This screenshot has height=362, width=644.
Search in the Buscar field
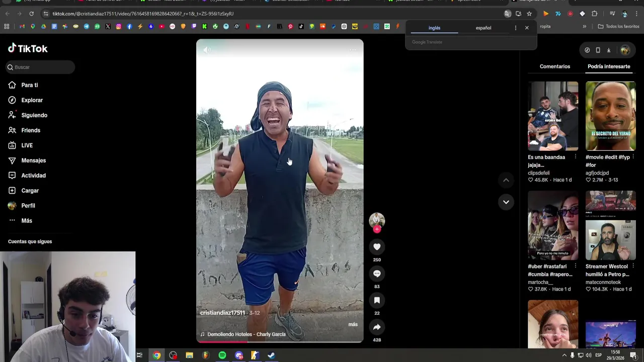[x=41, y=67]
